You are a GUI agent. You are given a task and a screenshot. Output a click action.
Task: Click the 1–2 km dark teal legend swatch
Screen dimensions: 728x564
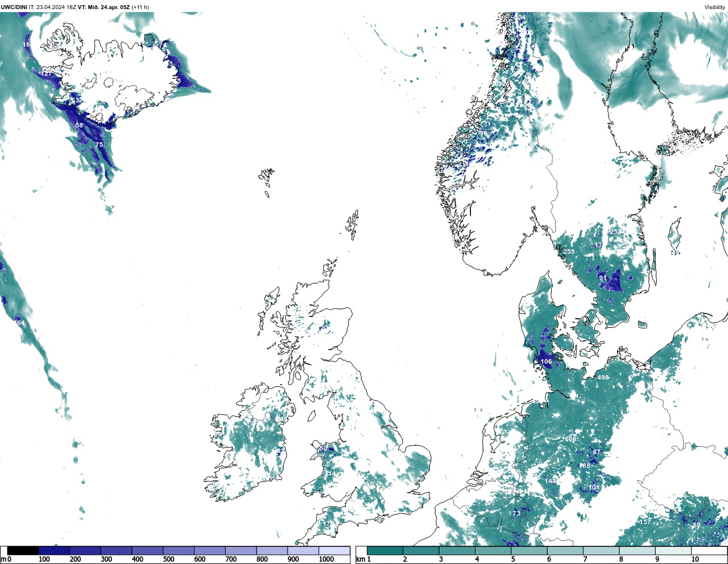tap(385, 550)
